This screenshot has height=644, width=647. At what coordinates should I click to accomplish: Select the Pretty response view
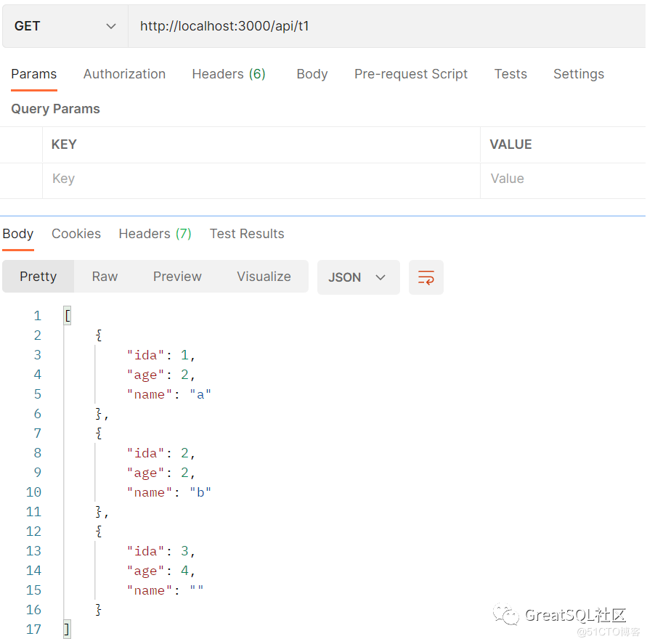(38, 277)
